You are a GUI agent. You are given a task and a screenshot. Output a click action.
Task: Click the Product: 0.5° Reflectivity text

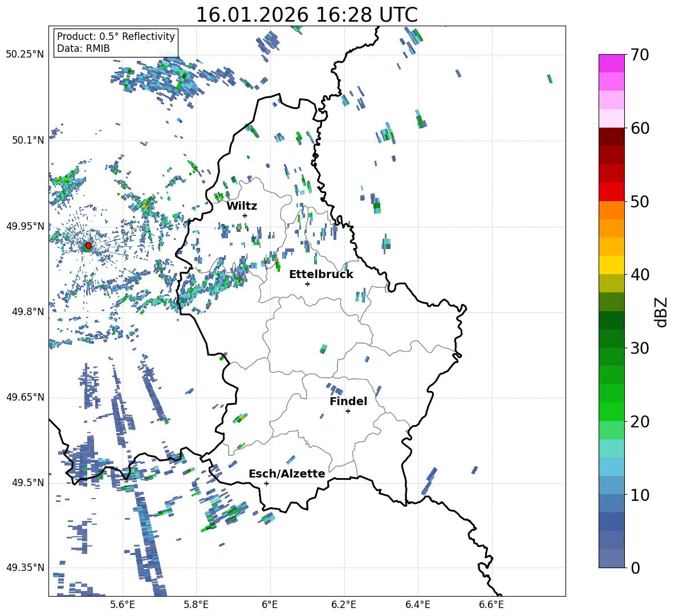pyautogui.click(x=116, y=36)
